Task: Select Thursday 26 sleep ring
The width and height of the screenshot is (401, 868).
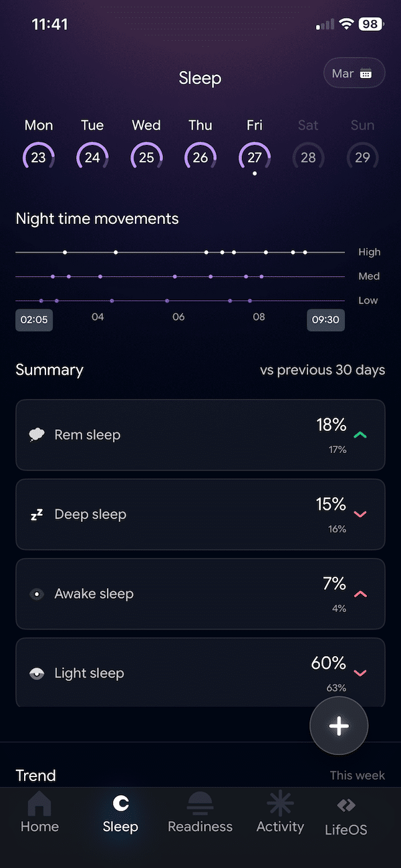Action: 200,158
